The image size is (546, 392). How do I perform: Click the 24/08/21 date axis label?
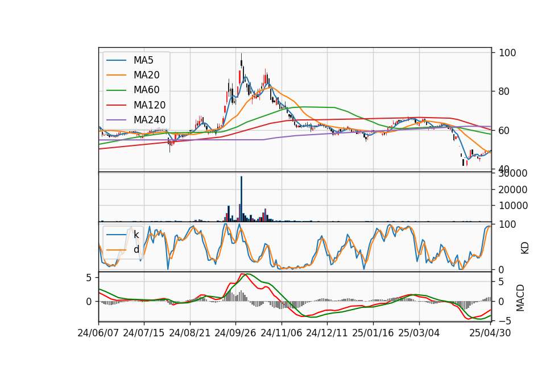point(190,333)
